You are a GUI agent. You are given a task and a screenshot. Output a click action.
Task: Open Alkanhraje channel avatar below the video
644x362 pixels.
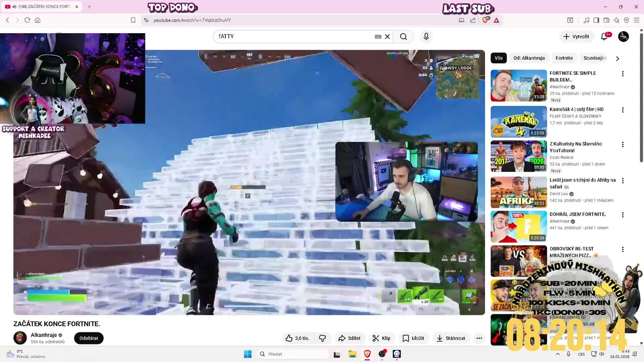20,338
